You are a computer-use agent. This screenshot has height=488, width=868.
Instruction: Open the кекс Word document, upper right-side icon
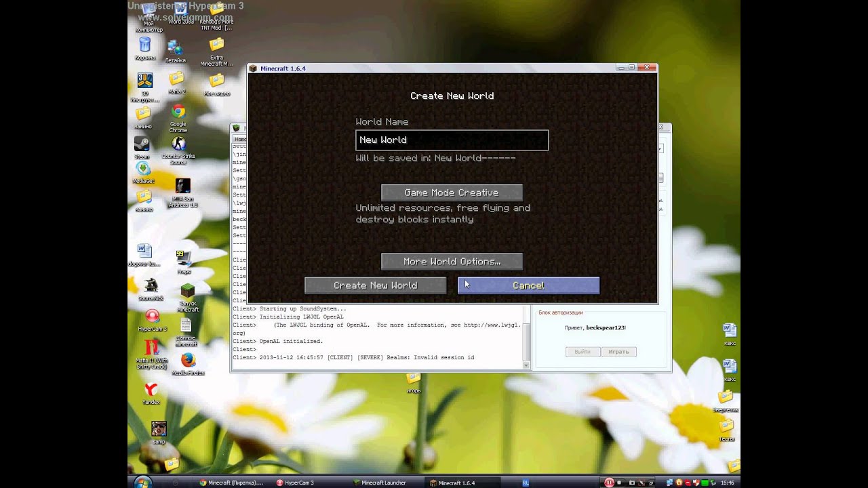[x=730, y=335]
